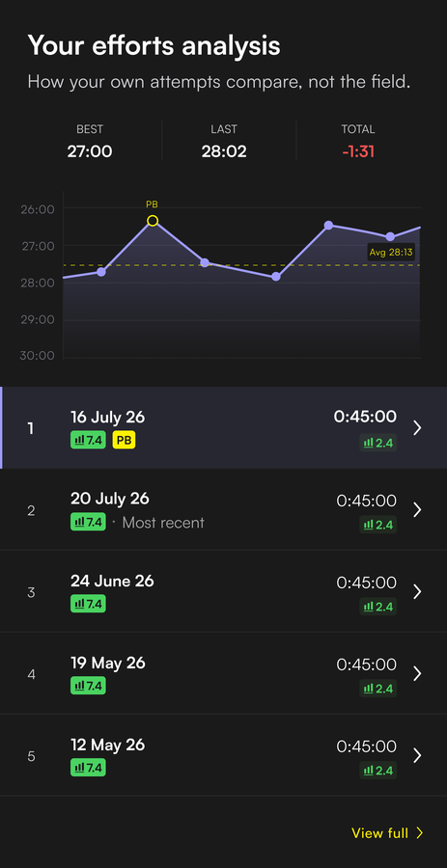Click the Avg 28:13 chart label

point(391,253)
